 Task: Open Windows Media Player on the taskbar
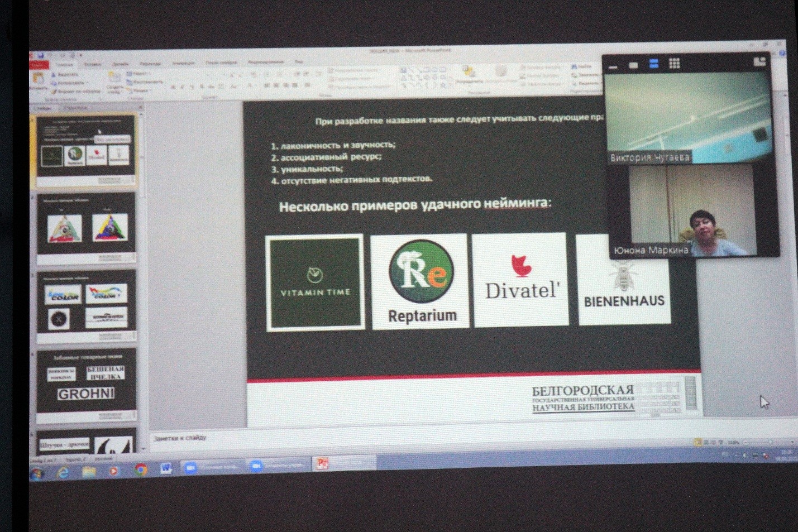pyautogui.click(x=113, y=471)
